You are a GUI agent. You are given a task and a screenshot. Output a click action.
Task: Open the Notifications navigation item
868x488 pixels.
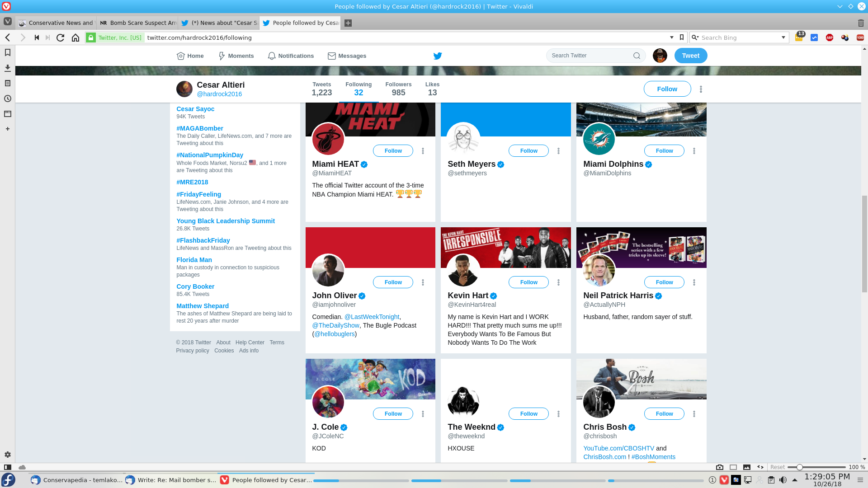coord(291,56)
